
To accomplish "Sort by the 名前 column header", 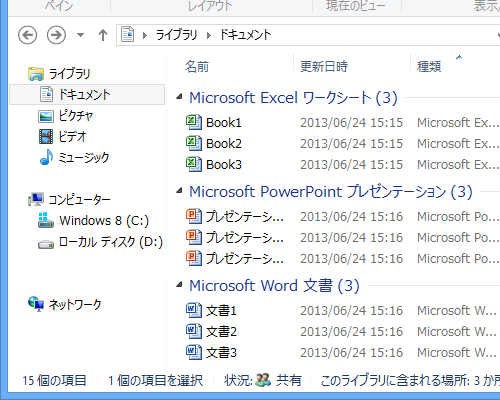I will (x=197, y=67).
